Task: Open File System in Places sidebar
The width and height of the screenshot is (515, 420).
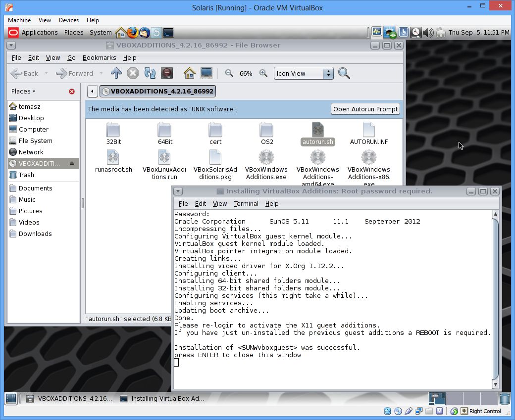Action: (35, 141)
